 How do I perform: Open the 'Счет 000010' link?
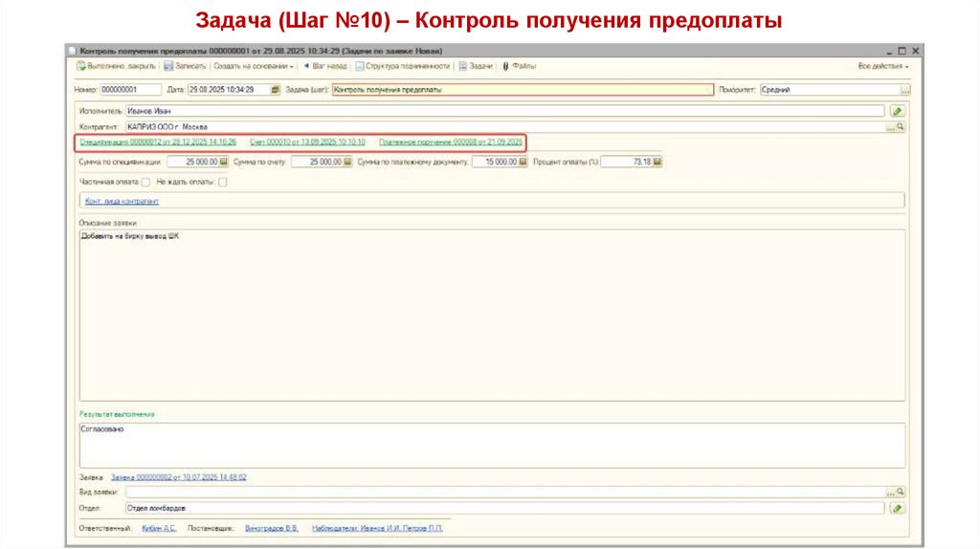click(307, 143)
